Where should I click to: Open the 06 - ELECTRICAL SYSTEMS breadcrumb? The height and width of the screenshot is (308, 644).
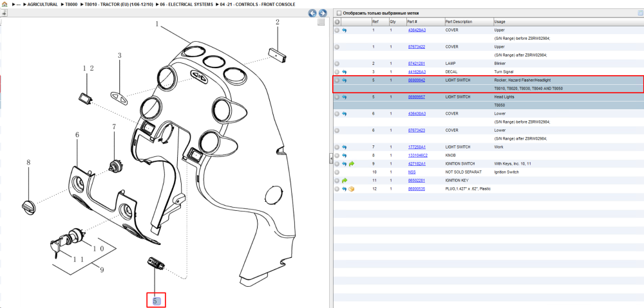click(187, 4)
